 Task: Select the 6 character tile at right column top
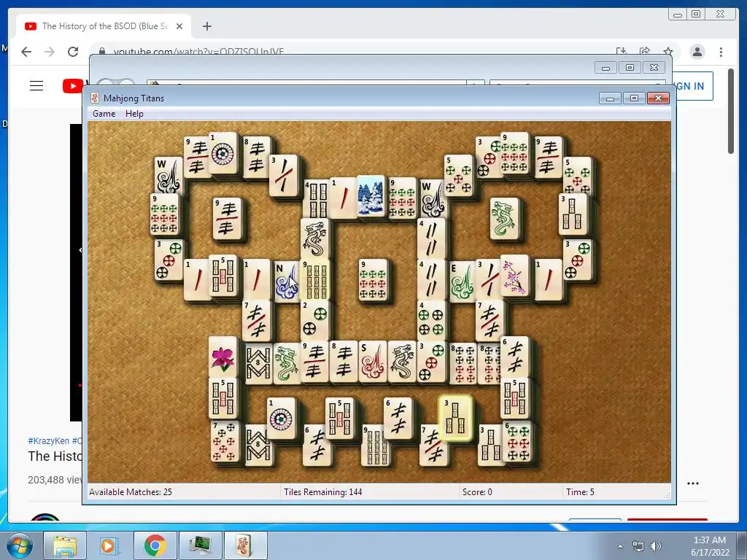514,357
